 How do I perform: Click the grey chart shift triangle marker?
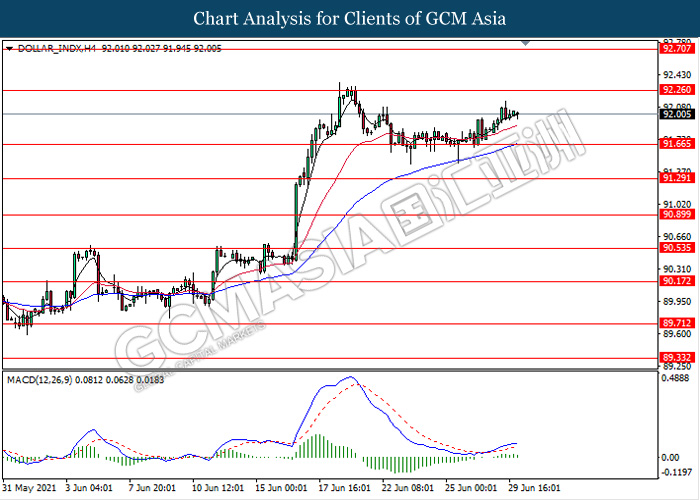click(x=525, y=43)
